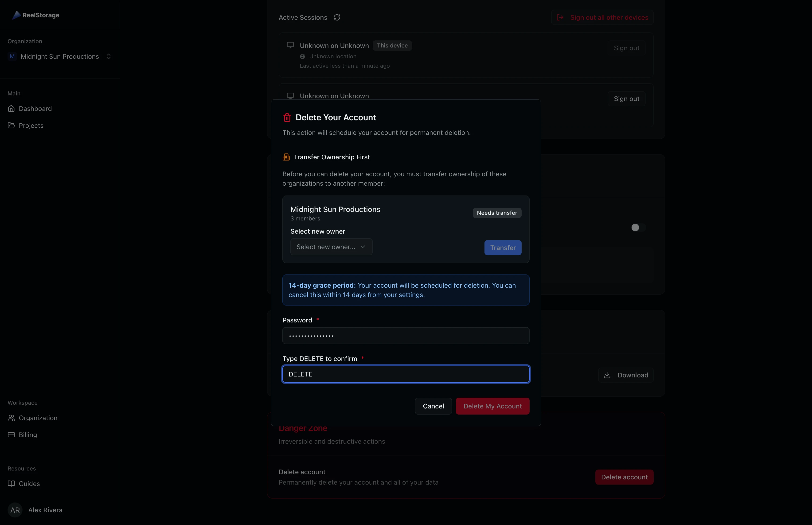
Task: Click the DELETE confirmation text field
Action: point(406,374)
